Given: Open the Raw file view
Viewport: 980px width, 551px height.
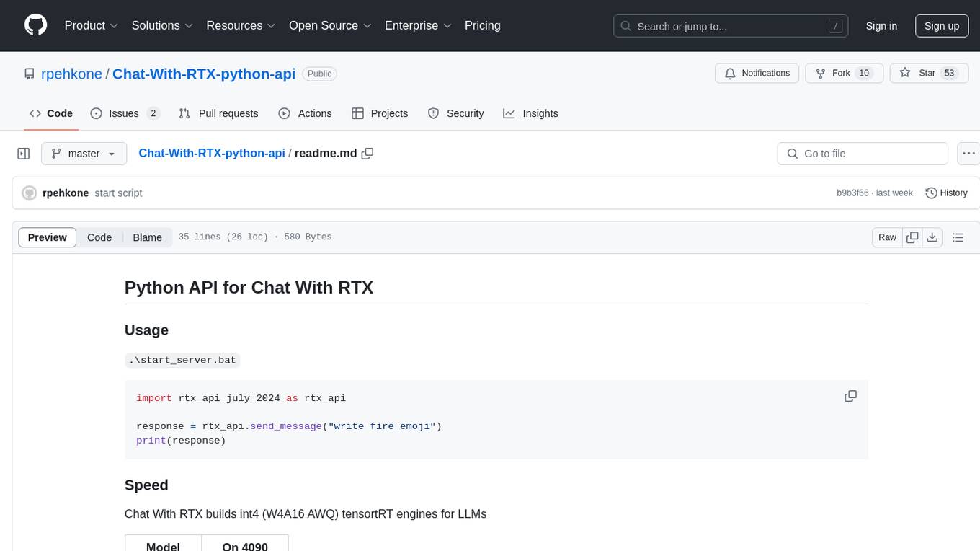Looking at the screenshot, I should tap(887, 237).
